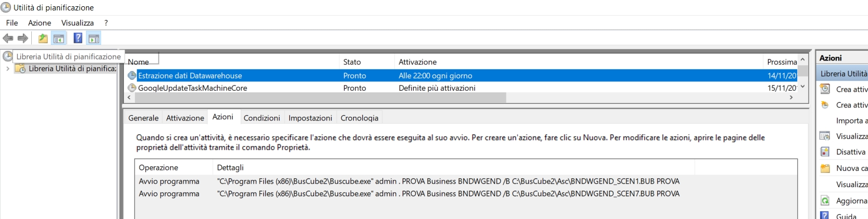Click the task list scroll down arrow
The image size is (868, 219).
[x=803, y=87]
